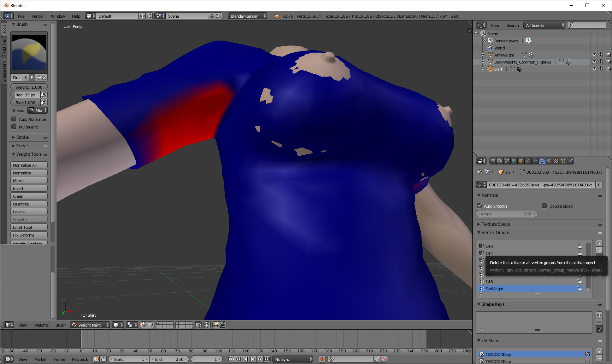Toggle use preview range clock icon
The height and width of the screenshot is (364, 612).
click(96, 359)
